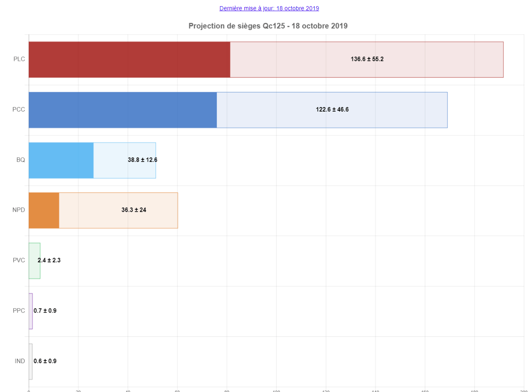This screenshot has height=392, width=532.
Task: Select the PPC axis label
Action: click(19, 311)
